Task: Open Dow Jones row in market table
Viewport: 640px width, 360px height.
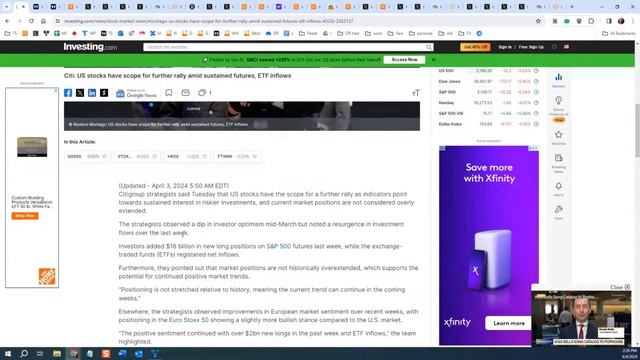Action: [x=488, y=81]
